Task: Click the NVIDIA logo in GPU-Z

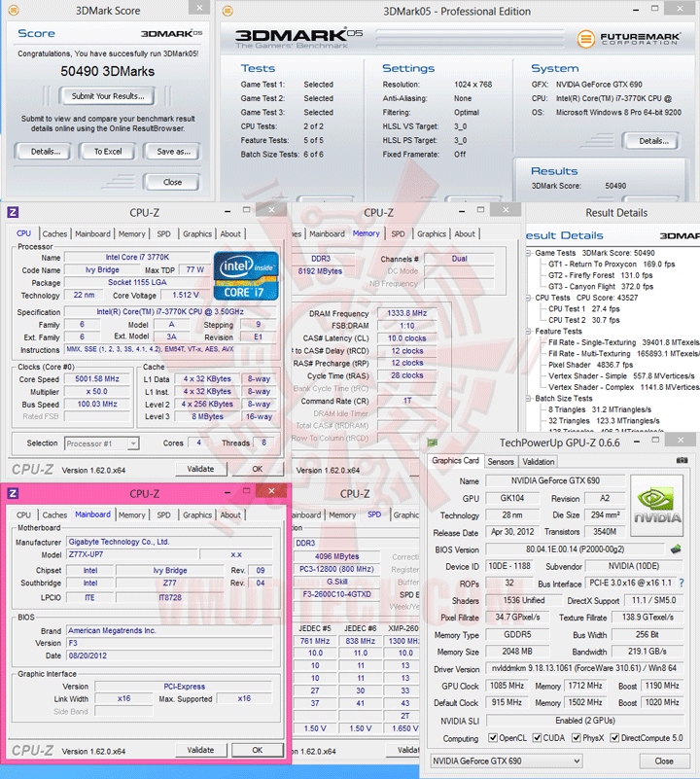Action: pyautogui.click(x=657, y=506)
